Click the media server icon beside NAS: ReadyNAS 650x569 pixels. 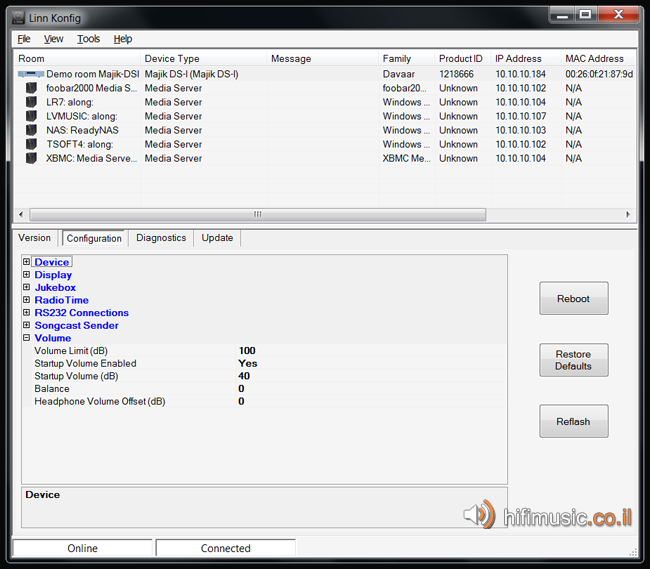[x=31, y=131]
